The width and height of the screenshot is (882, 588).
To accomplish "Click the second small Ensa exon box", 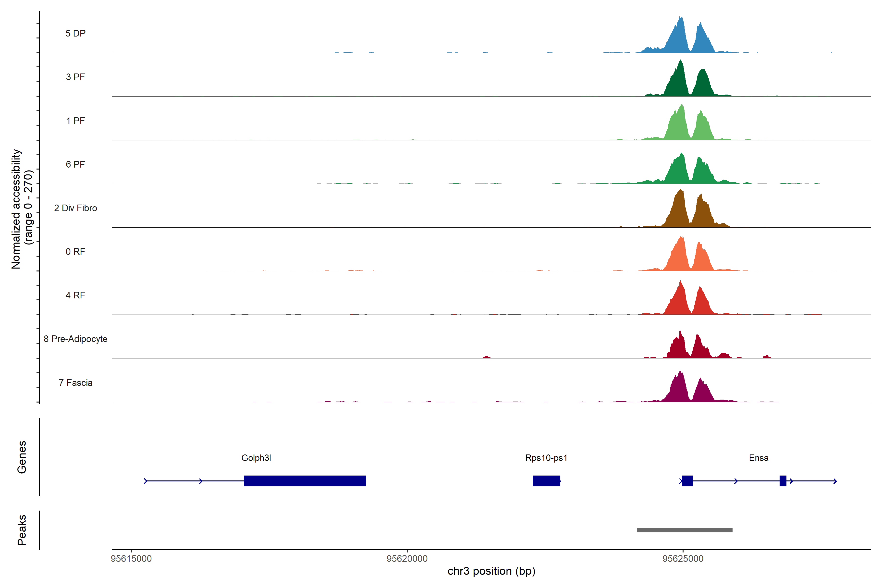I will tap(783, 481).
